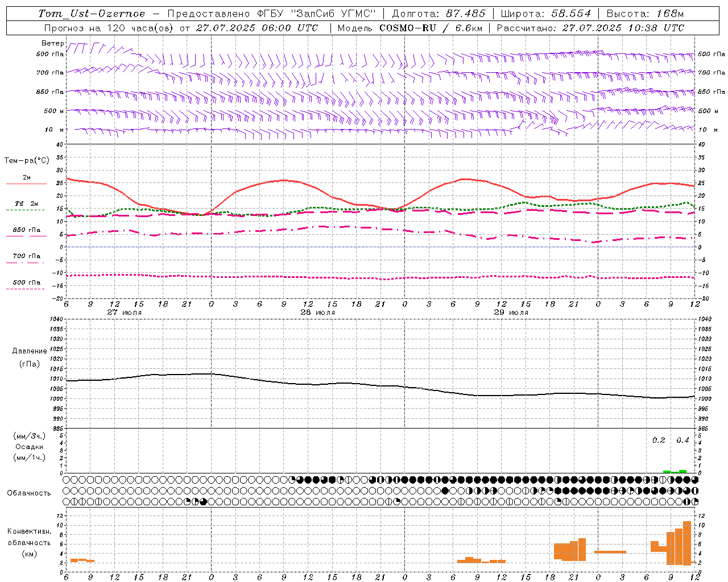Screen dimensions: 728x582
Task: Click the (мм/3ч.) precipitation unit label
Action: click(28, 436)
